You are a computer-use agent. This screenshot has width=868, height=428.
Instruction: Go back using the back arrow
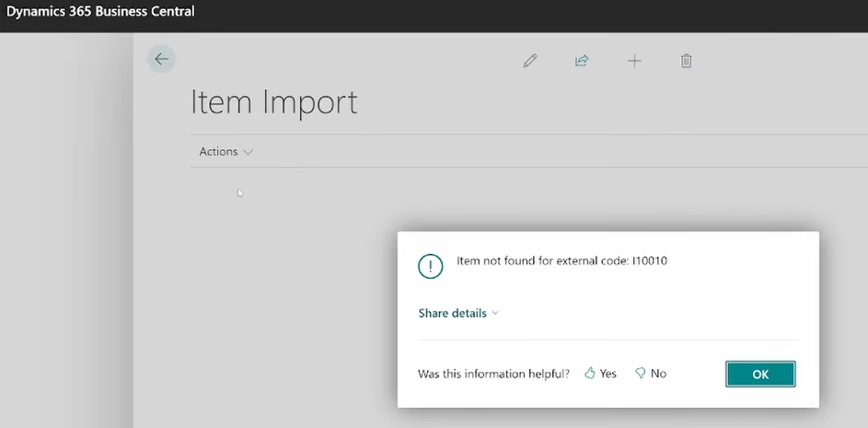pos(161,59)
